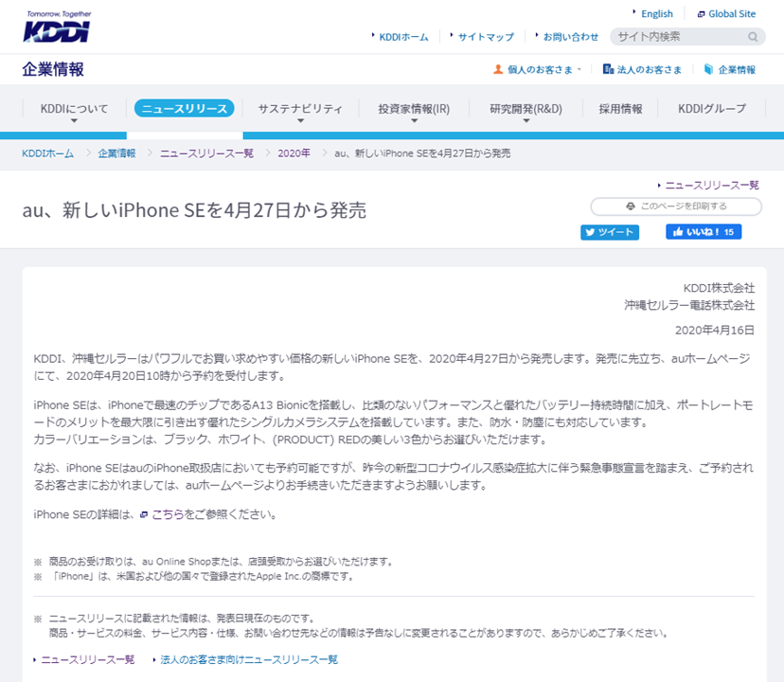Open the 採用情報 menu item

tap(620, 109)
